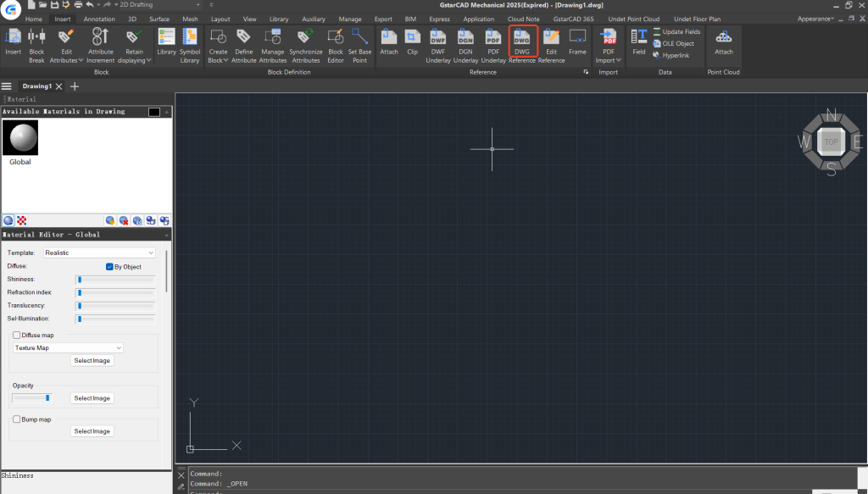The image size is (868, 494).
Task: Insert a Field from Data group
Action: [639, 42]
